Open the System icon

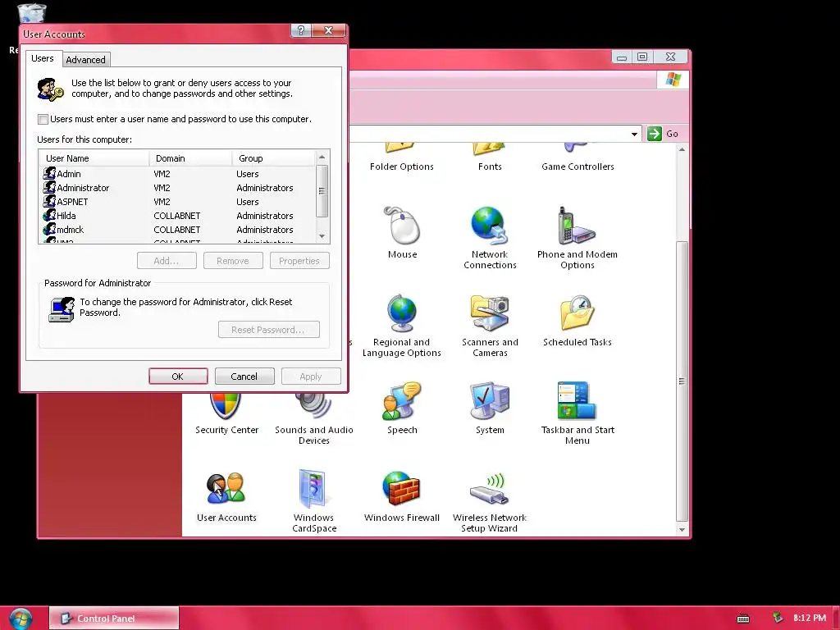pyautogui.click(x=489, y=400)
